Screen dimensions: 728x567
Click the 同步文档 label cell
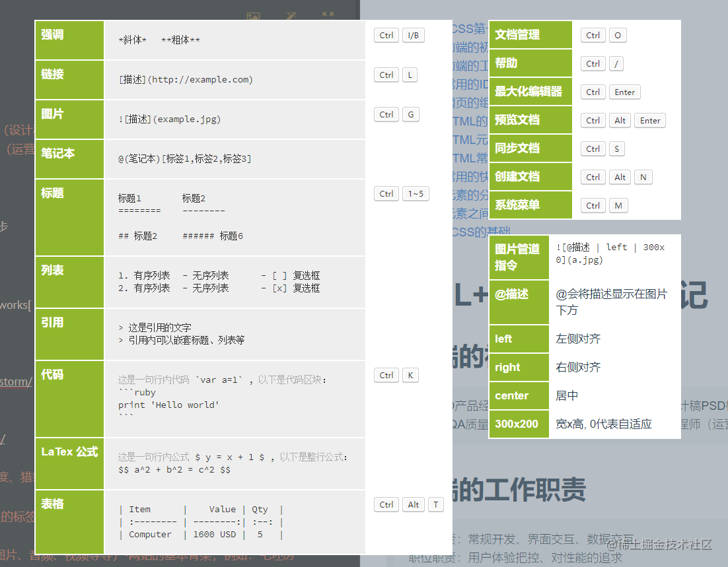point(530,148)
